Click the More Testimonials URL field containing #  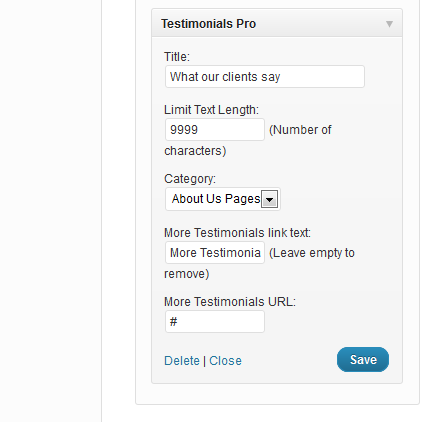(215, 322)
